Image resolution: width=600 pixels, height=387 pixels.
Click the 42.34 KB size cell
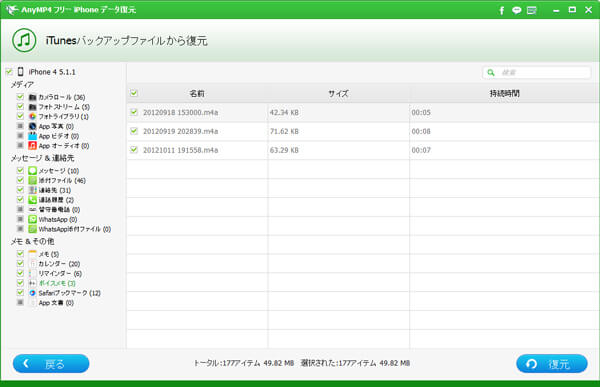pyautogui.click(x=284, y=113)
